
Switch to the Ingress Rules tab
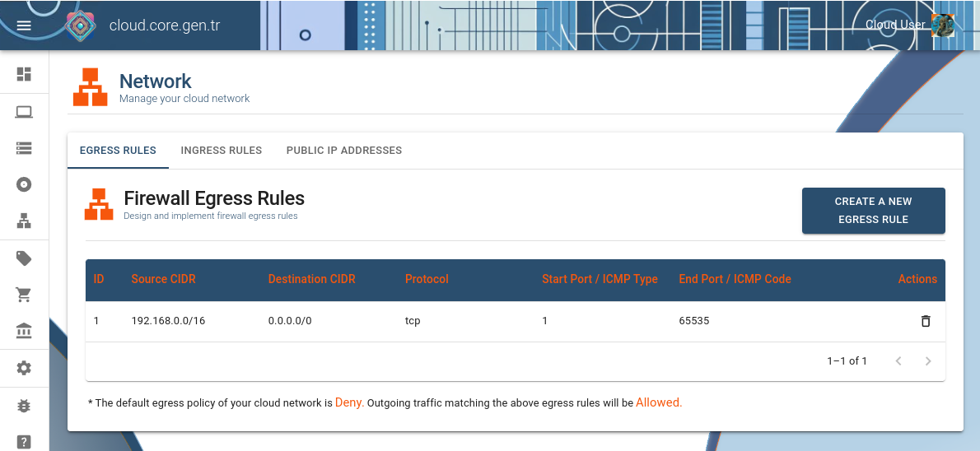coord(221,151)
